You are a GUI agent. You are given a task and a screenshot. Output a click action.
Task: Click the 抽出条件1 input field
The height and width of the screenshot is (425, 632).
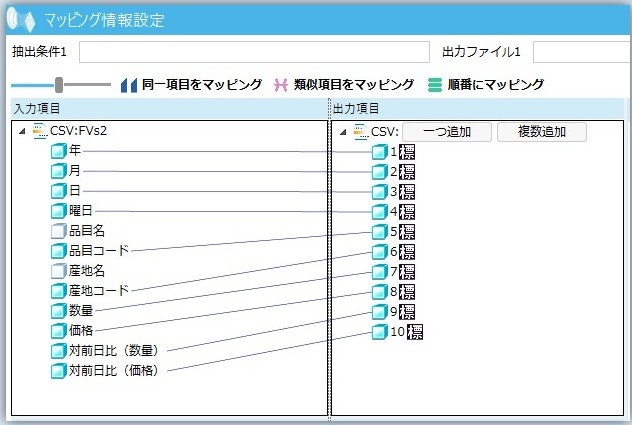pyautogui.click(x=254, y=52)
